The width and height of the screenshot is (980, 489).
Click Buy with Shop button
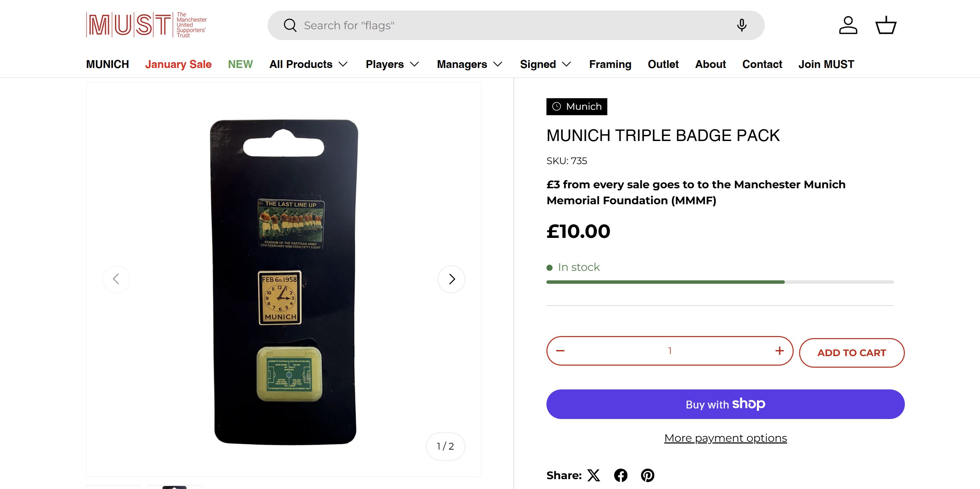[x=725, y=404]
